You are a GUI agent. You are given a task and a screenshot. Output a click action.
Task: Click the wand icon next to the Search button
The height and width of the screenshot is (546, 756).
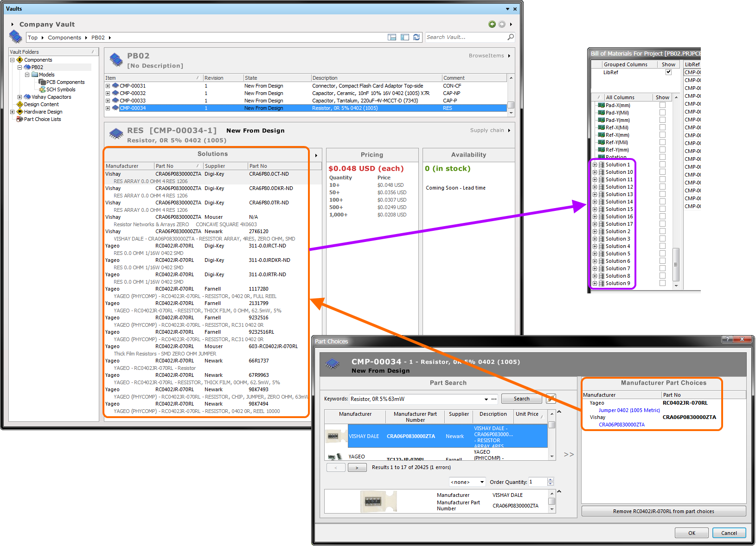551,399
